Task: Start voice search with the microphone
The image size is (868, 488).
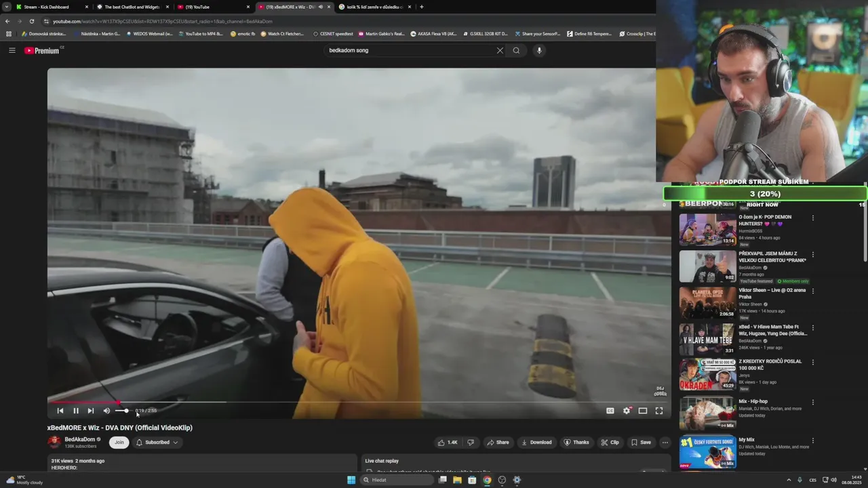Action: coord(539,50)
